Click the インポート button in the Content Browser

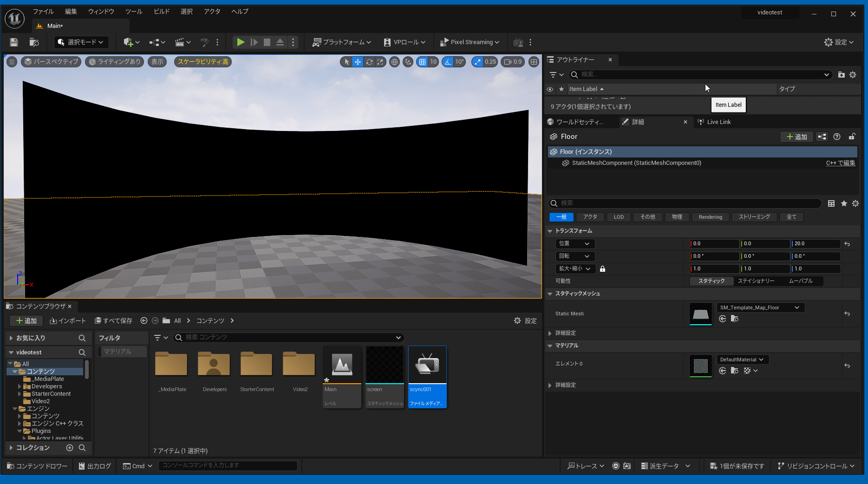pyautogui.click(x=68, y=321)
